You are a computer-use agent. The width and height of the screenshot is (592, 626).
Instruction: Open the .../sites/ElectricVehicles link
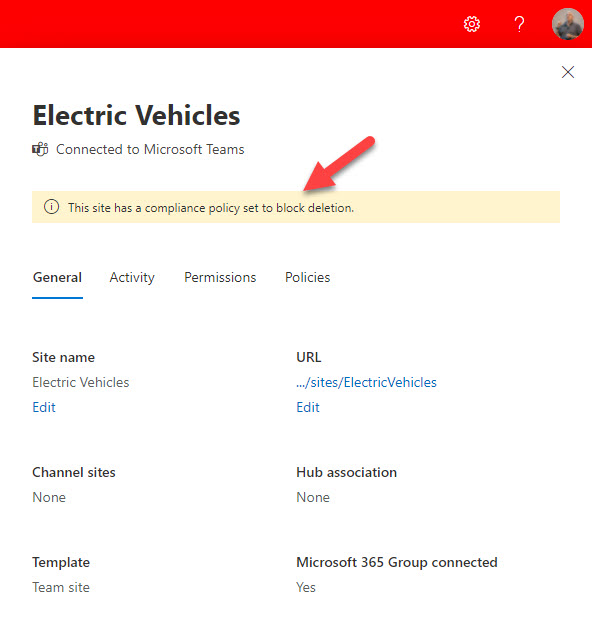pyautogui.click(x=366, y=382)
